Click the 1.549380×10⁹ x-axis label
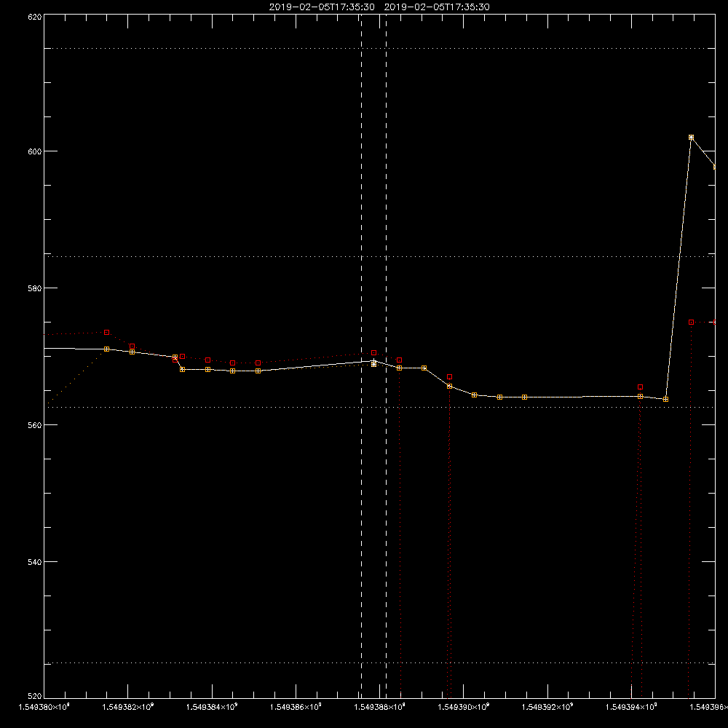 [x=44, y=707]
